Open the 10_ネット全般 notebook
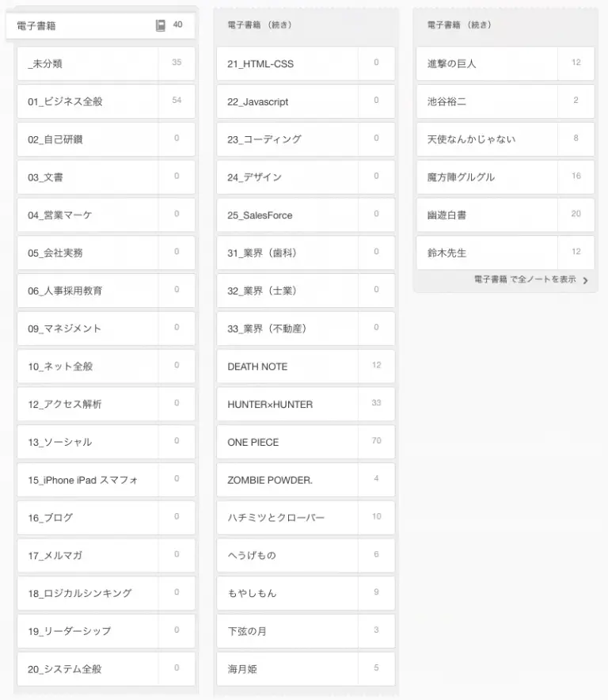Image resolution: width=608 pixels, height=700 pixels. click(x=87, y=367)
